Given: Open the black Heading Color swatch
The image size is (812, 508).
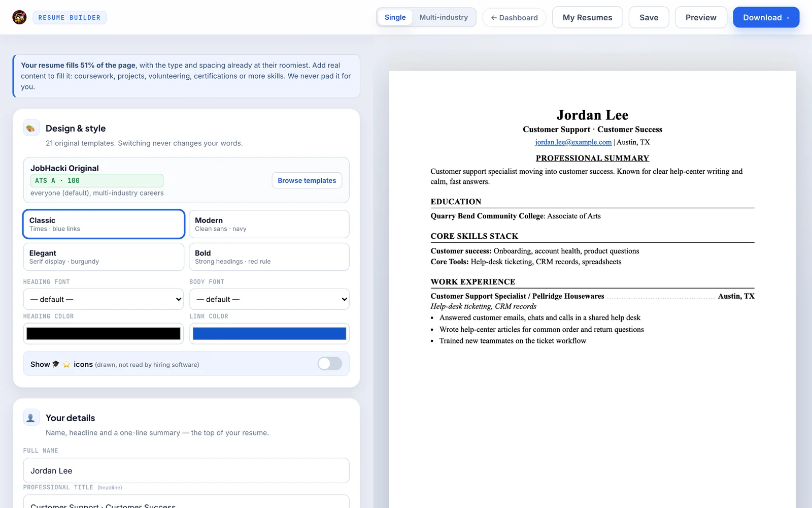Looking at the screenshot, I should tap(104, 334).
